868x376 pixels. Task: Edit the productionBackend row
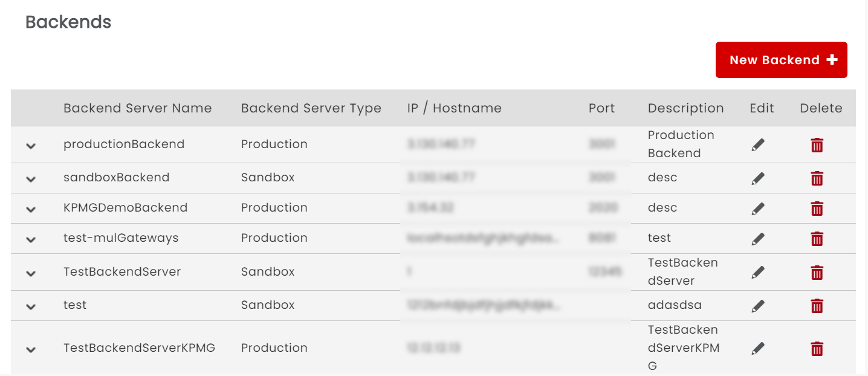(x=758, y=145)
